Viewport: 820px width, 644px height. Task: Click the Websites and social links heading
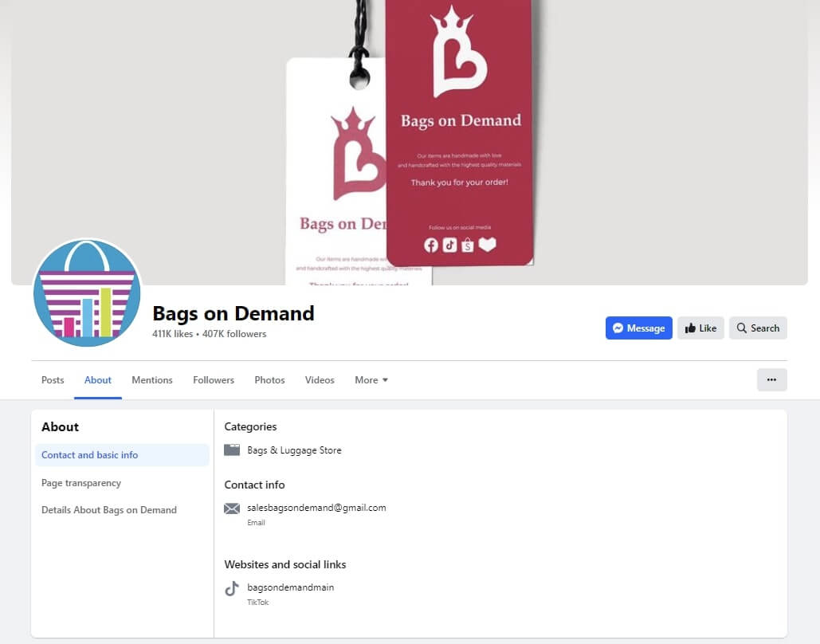tap(285, 564)
